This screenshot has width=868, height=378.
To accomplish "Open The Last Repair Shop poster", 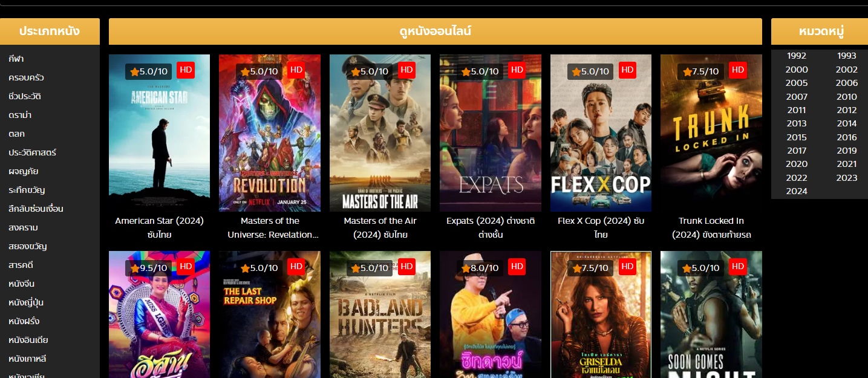I will (x=270, y=314).
